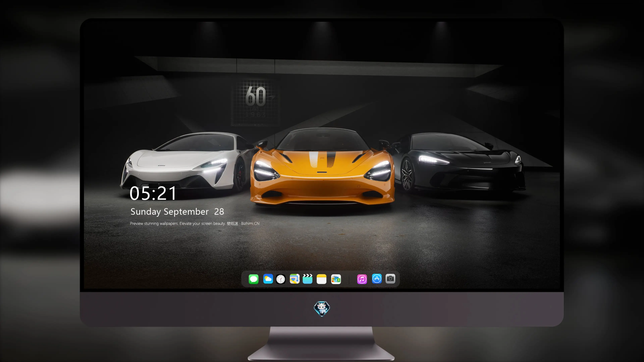This screenshot has height=362, width=644.
Task: Click the date text Sunday September 28
Action: (177, 212)
